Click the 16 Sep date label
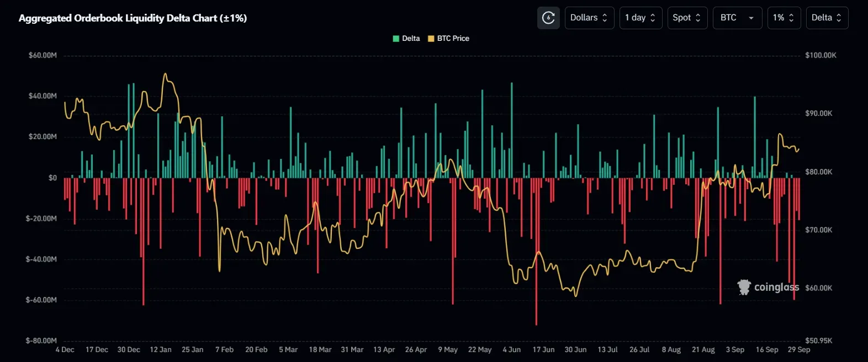Viewport: 868px width, 362px height. tap(767, 350)
